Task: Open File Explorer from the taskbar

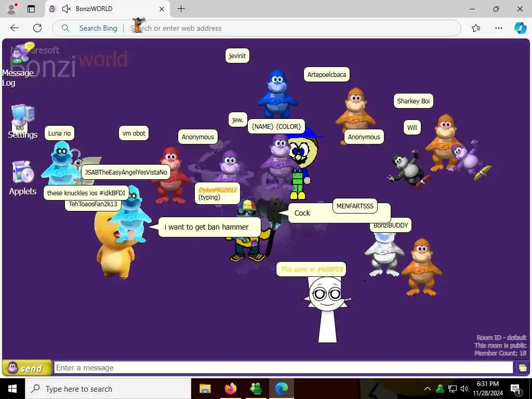Action: 205,389
